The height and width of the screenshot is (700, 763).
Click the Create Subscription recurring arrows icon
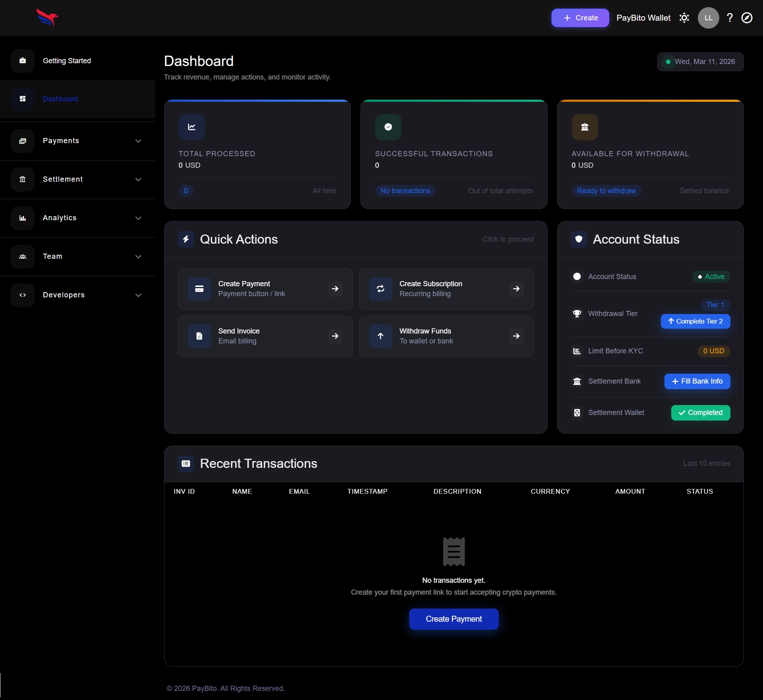(x=381, y=289)
